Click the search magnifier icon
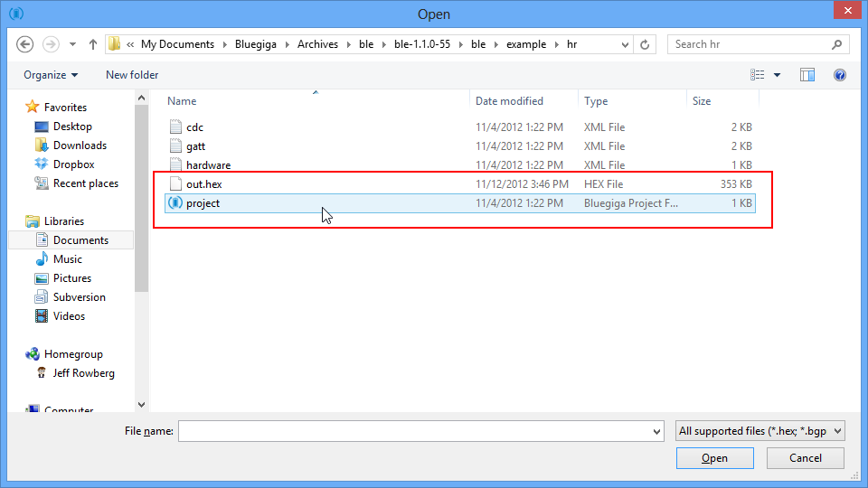 837,44
